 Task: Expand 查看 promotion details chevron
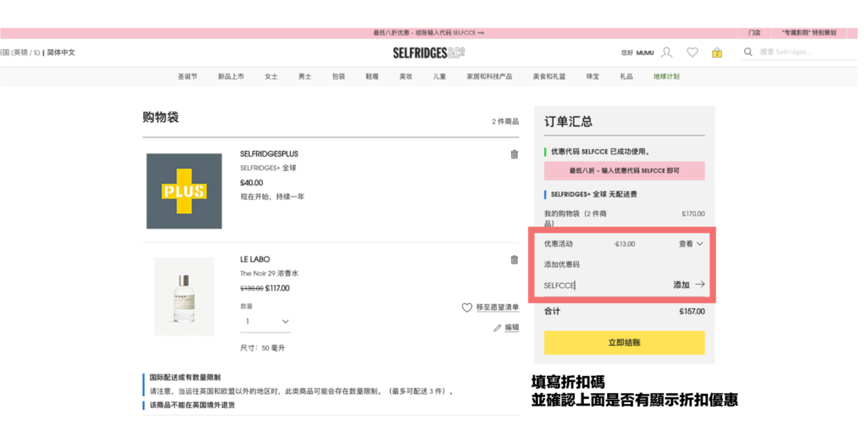(x=699, y=243)
